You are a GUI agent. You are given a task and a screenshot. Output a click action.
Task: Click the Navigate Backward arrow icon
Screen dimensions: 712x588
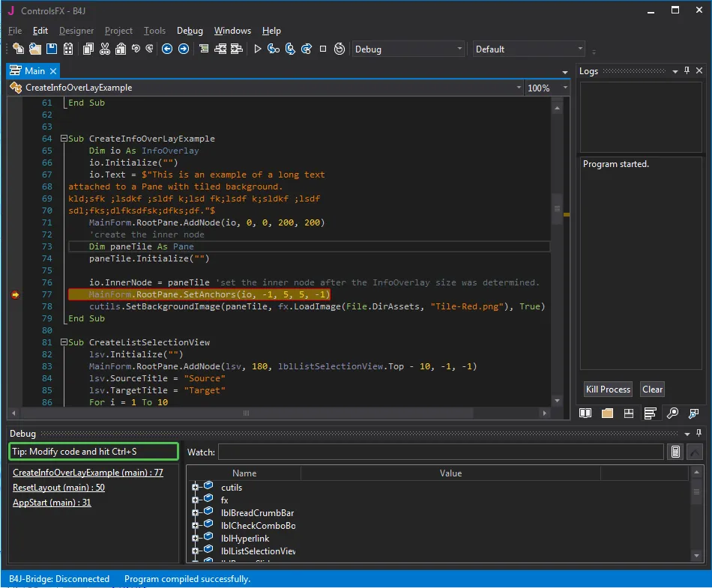coord(166,49)
